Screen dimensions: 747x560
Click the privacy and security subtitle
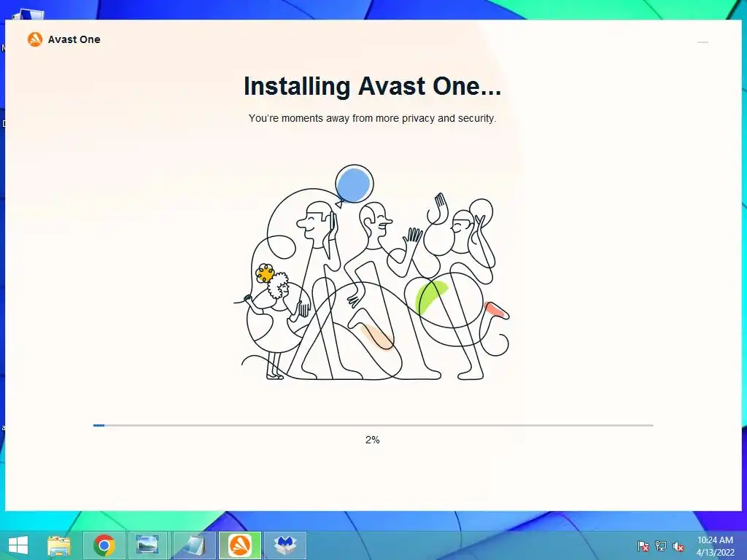click(x=372, y=118)
